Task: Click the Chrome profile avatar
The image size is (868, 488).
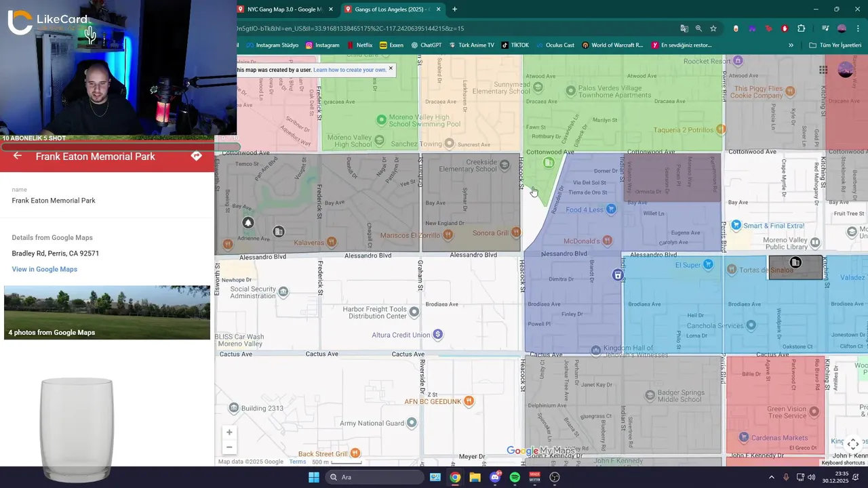Action: (x=842, y=28)
